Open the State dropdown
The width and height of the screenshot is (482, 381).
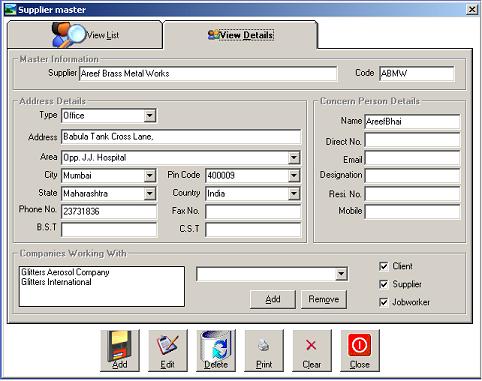(150, 193)
